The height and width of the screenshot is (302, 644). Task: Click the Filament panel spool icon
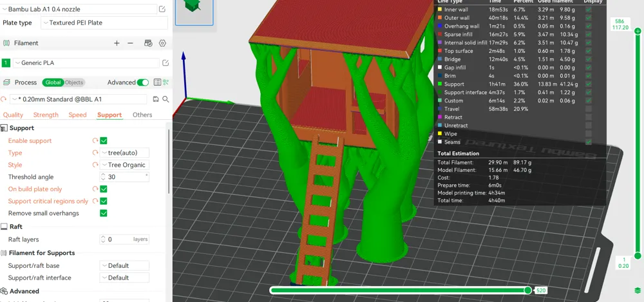(x=6, y=43)
